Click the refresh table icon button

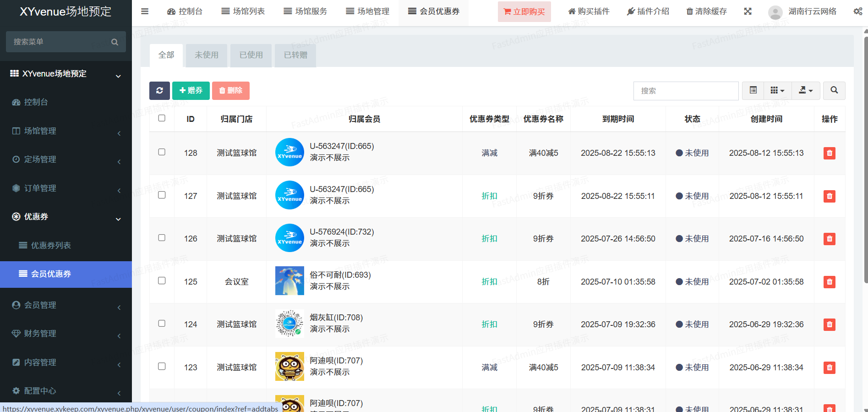tap(159, 91)
